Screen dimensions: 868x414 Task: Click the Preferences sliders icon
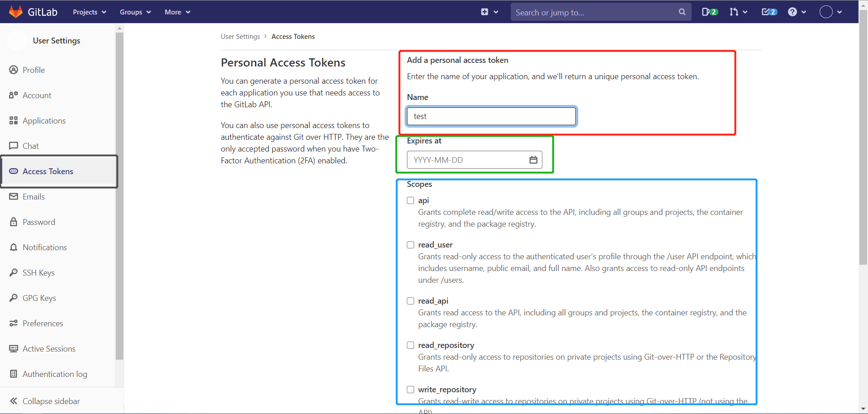(x=14, y=324)
